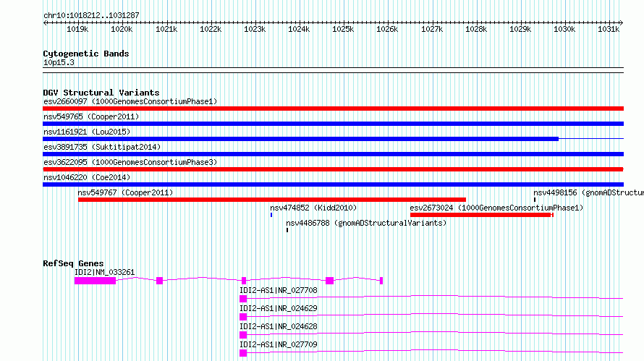Click the IDI2 exon near 1025.7k
The height and width of the screenshot is (361, 644).
[x=329, y=281]
